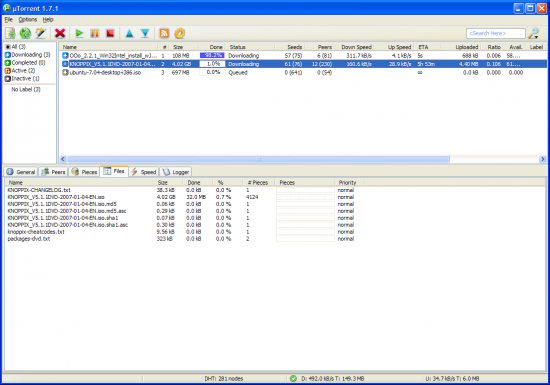Click the Move Down Queue arrow icon
Image resolution: width=550 pixels, height=385 pixels.
145,33
